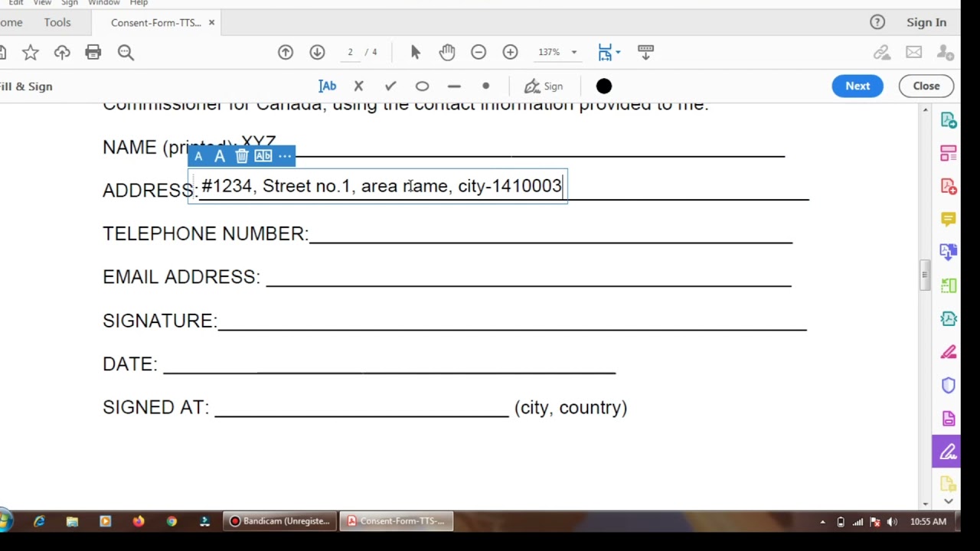Viewport: 980px width, 551px height.
Task: Open the View menu
Action: 42,3
